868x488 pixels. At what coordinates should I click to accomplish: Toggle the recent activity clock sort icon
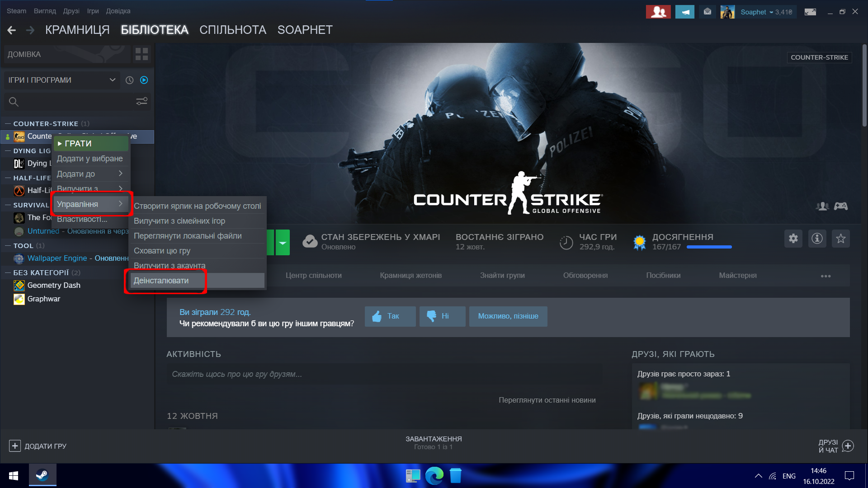pyautogui.click(x=129, y=80)
